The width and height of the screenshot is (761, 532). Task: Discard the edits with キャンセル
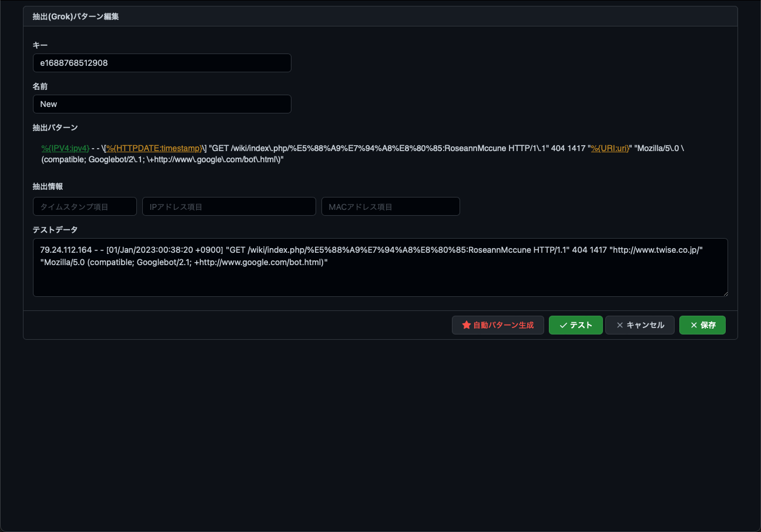639,325
